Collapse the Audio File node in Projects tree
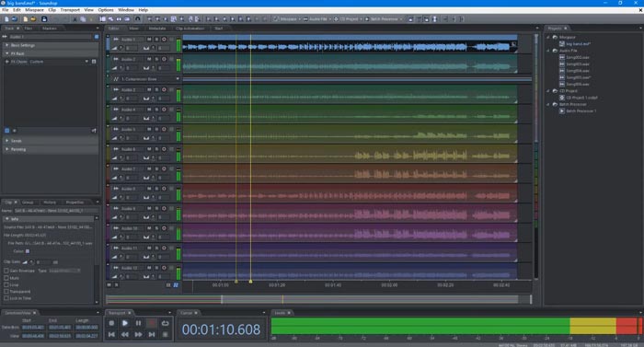The height and width of the screenshot is (347, 644). (x=548, y=51)
